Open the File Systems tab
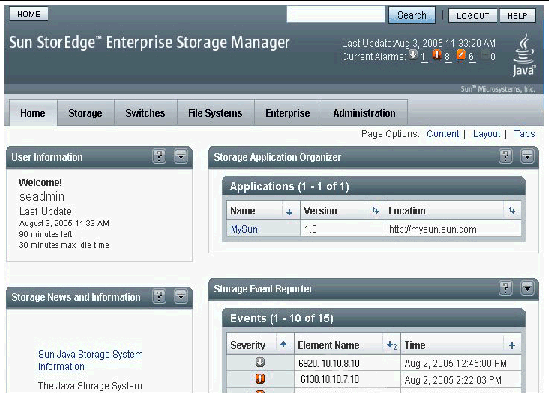The height and width of the screenshot is (400, 549). [215, 113]
